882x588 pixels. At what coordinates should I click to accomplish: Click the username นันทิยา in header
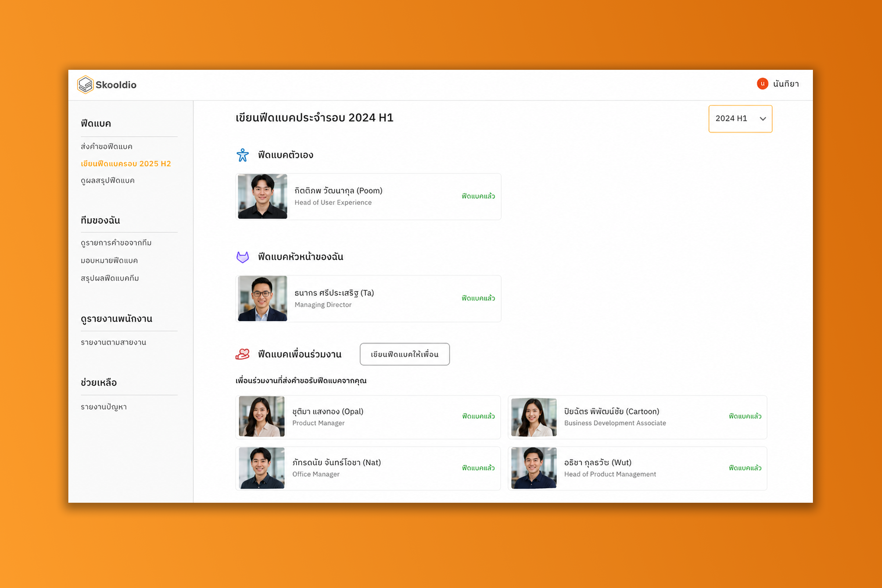(786, 84)
